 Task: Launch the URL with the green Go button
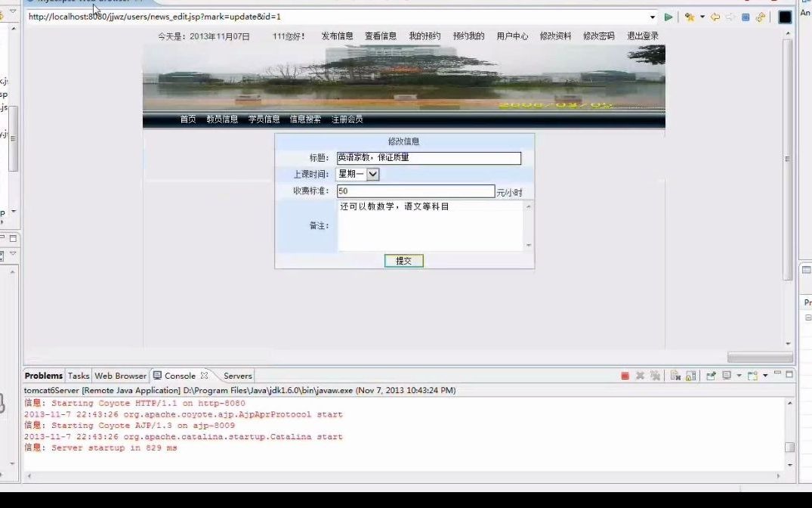669,16
